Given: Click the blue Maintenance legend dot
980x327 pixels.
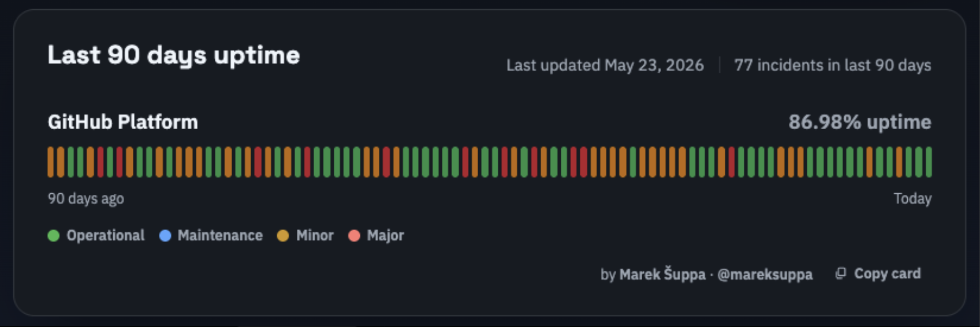Looking at the screenshot, I should (x=165, y=235).
